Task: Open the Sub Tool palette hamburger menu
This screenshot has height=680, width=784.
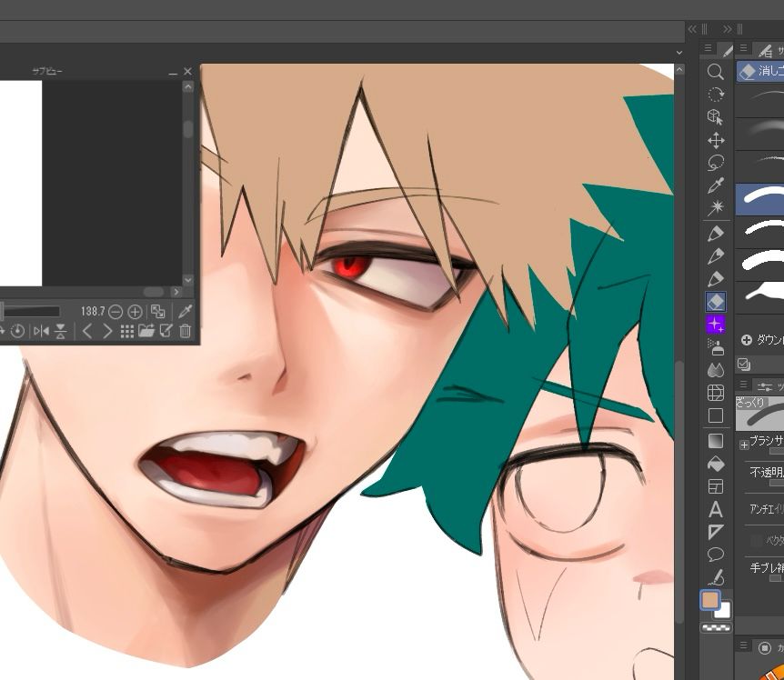Action: [x=743, y=48]
